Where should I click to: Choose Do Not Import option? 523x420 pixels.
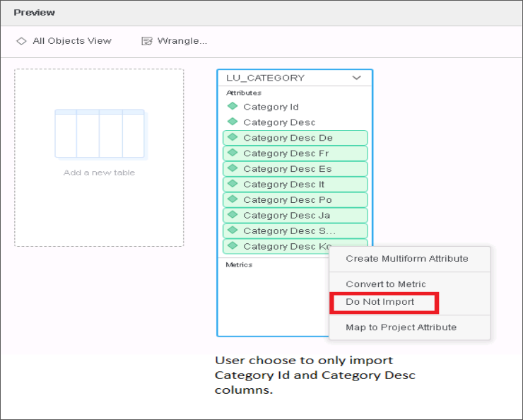384,302
